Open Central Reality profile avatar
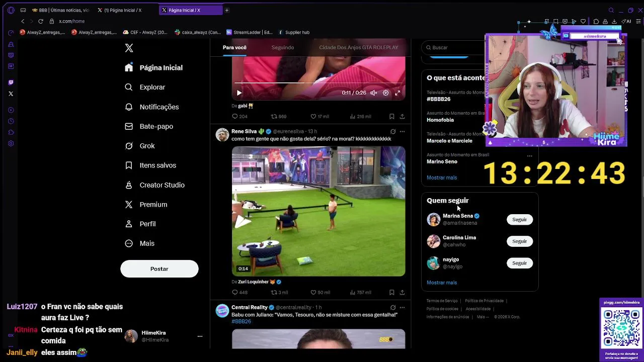The width and height of the screenshot is (644, 362). [222, 311]
